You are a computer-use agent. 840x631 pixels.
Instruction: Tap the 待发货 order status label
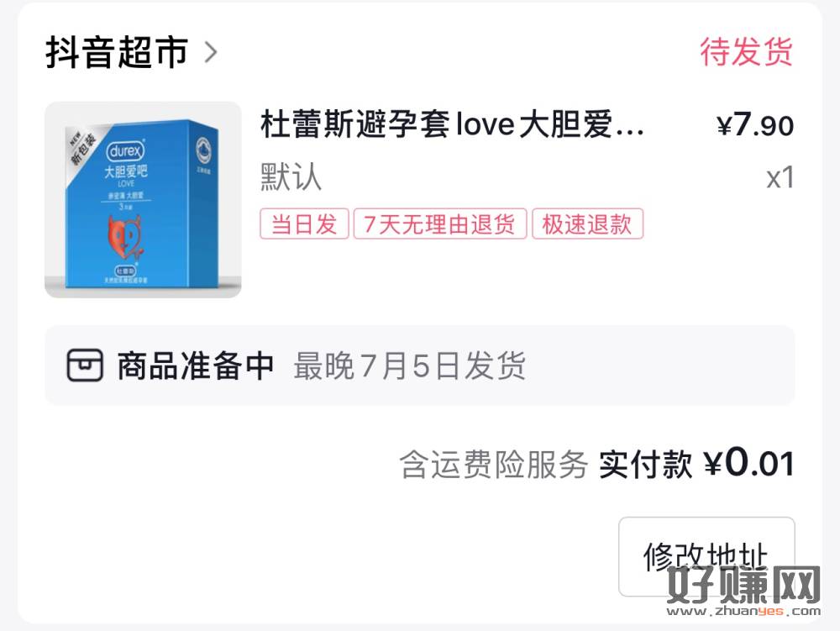[x=747, y=51]
